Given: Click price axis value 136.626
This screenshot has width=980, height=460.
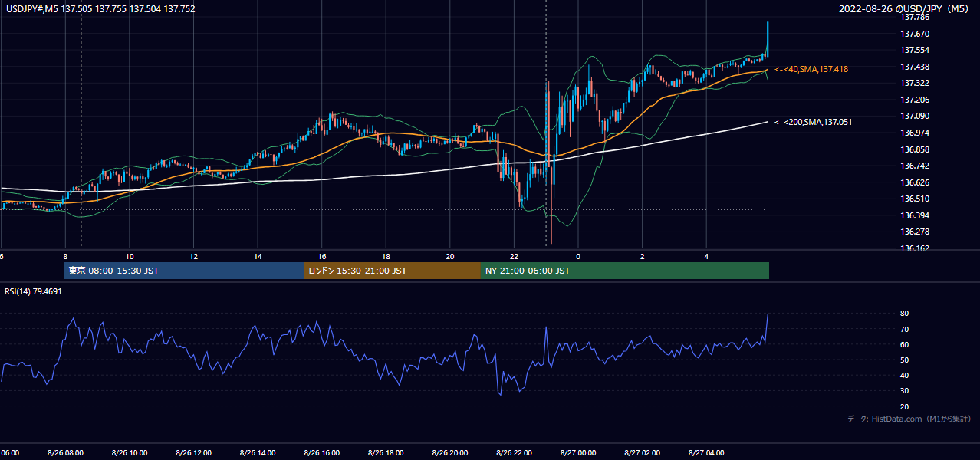Looking at the screenshot, I should pos(915,182).
